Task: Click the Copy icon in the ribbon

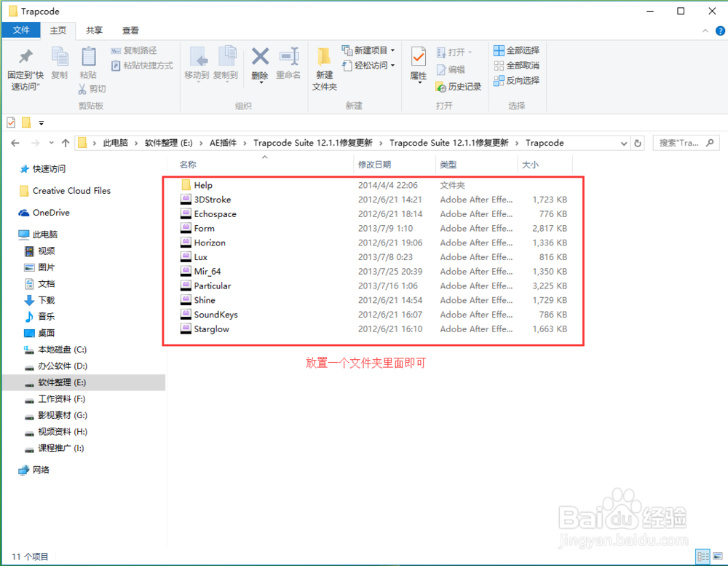Action: coord(60,57)
